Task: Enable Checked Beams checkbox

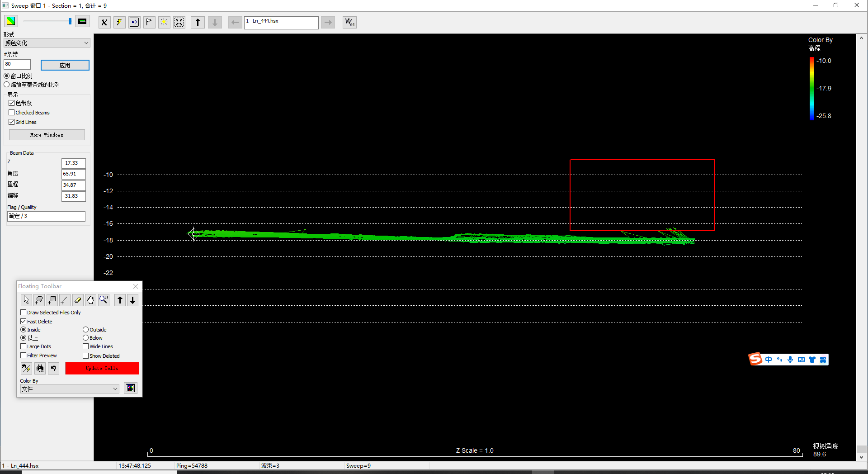Action: point(12,113)
